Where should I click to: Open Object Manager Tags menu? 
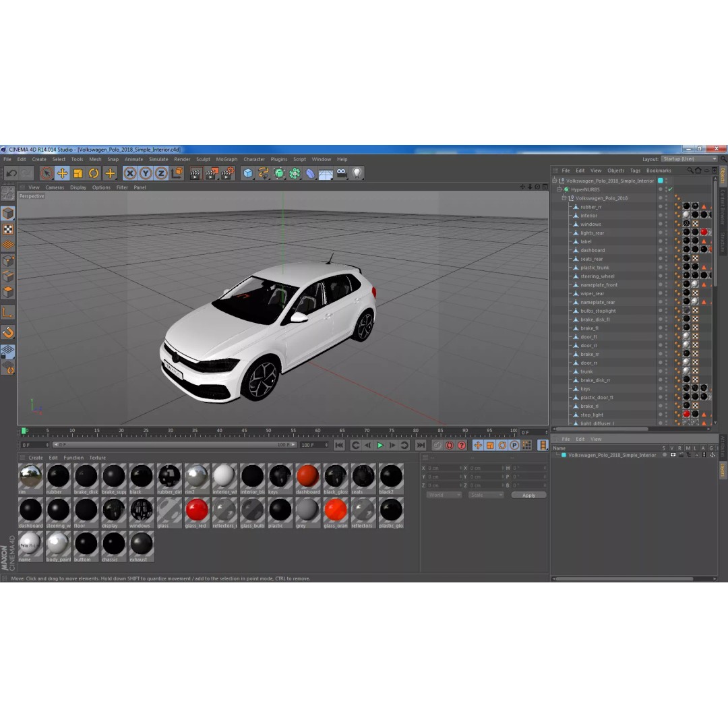pyautogui.click(x=635, y=171)
